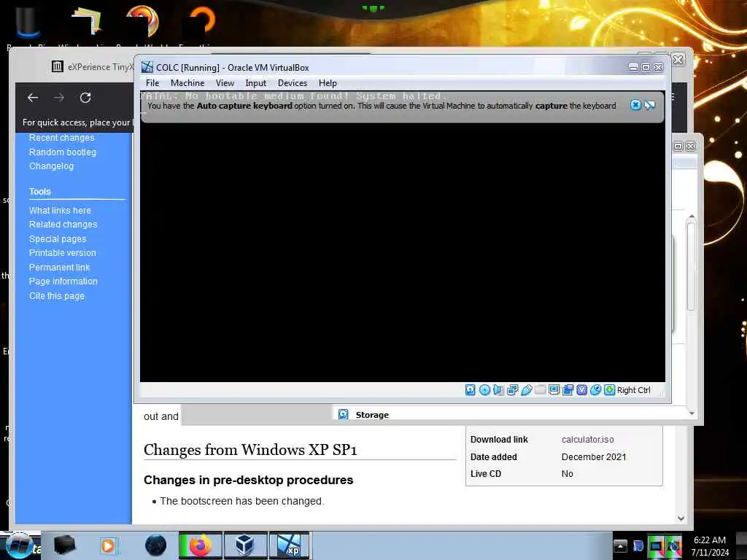747x560 pixels.
Task: Click the 'Changes from Windows XP SP1' heading
Action: click(250, 449)
